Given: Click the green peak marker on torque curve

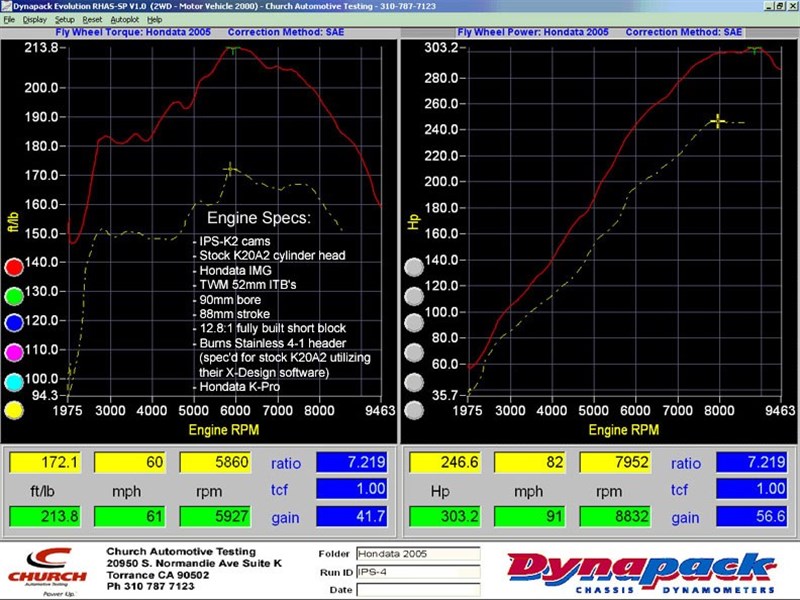Looking at the screenshot, I should click(233, 49).
